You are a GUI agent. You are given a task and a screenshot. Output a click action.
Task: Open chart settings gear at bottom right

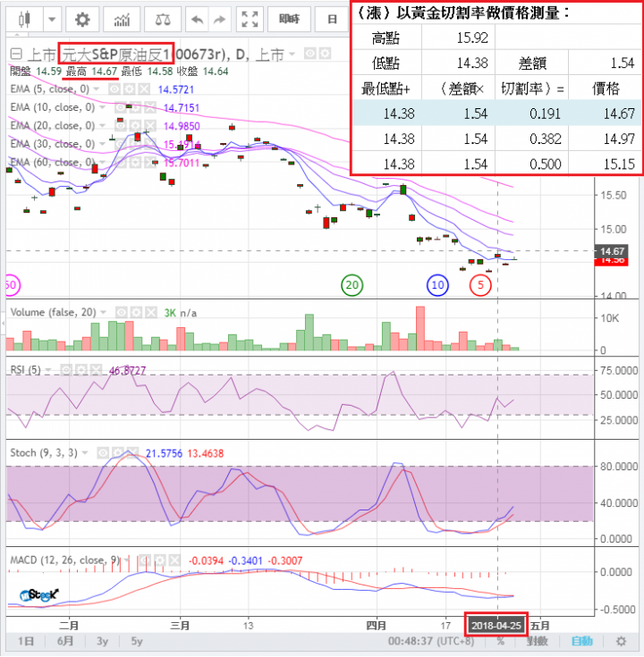point(621,641)
